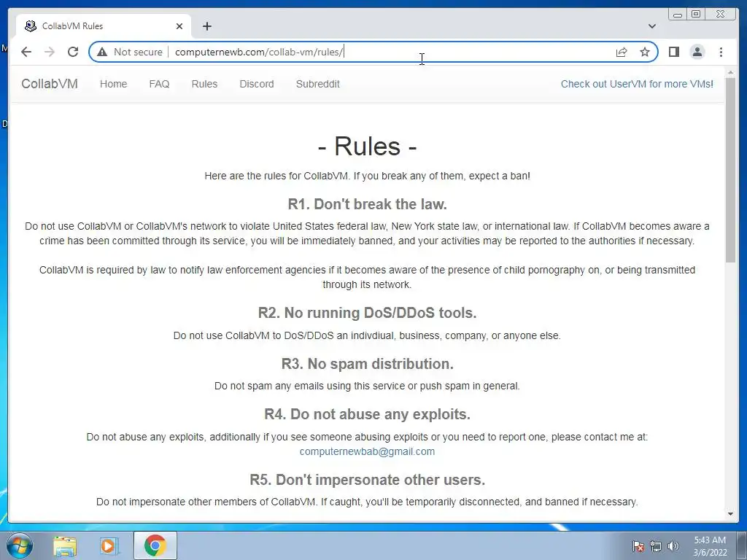Viewport: 747px width, 560px height.
Task: Open the Discord nav item
Action: [x=256, y=84]
